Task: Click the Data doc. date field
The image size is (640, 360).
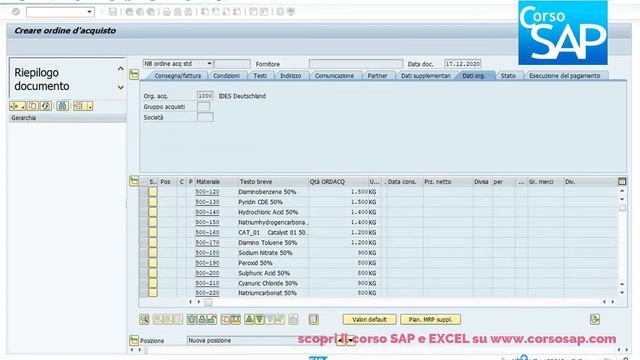Action: pos(462,64)
